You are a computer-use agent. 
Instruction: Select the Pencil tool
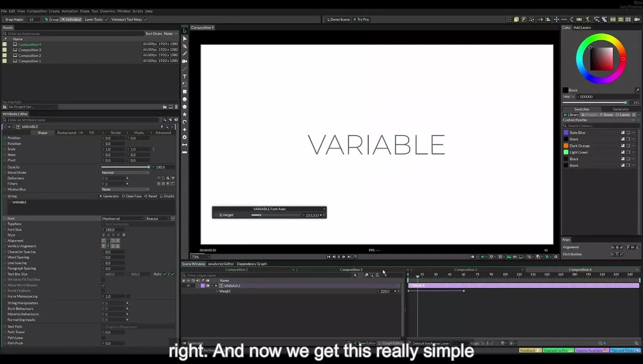[185, 54]
